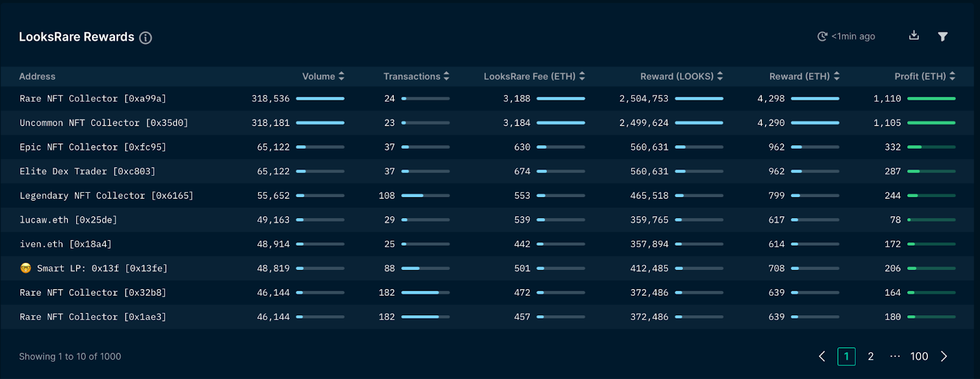Click LooksRare fee value 674
This screenshot has height=379, width=980.
(522, 171)
